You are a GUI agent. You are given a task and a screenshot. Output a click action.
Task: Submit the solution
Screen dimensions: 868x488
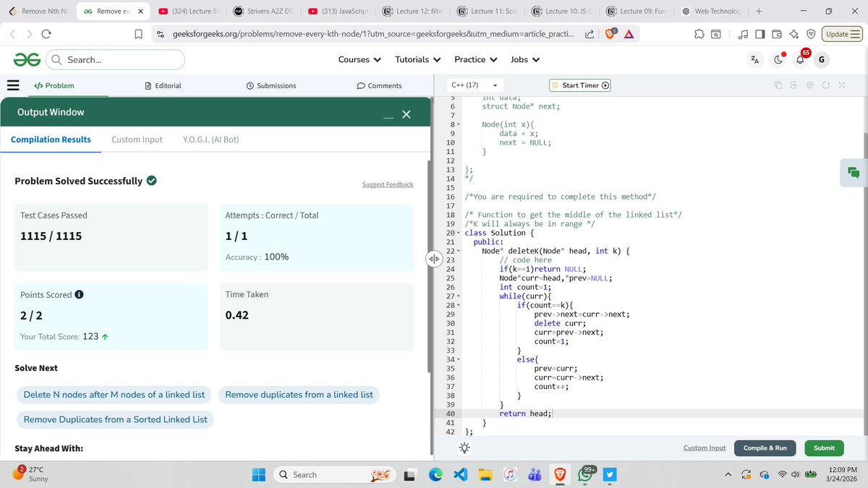point(824,448)
